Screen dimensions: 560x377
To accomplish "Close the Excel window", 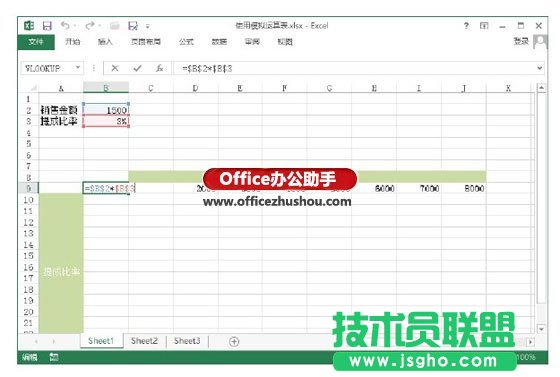I will [x=539, y=26].
